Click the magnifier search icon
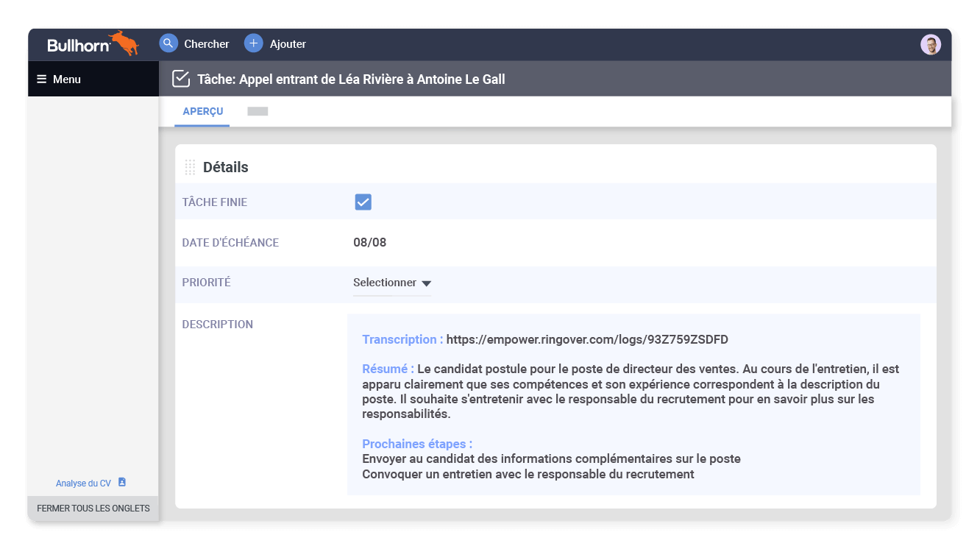980x549 pixels. (x=168, y=43)
